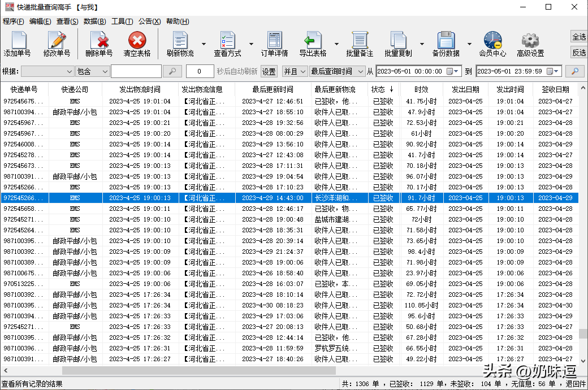Click the search keyword input field

[136, 72]
